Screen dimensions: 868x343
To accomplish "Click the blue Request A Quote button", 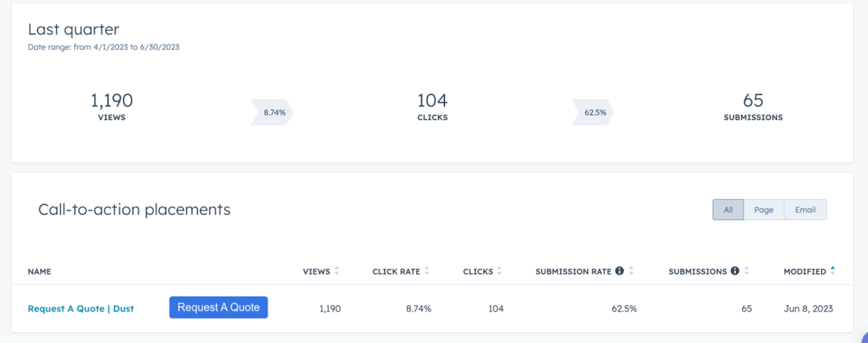I will click(x=219, y=308).
